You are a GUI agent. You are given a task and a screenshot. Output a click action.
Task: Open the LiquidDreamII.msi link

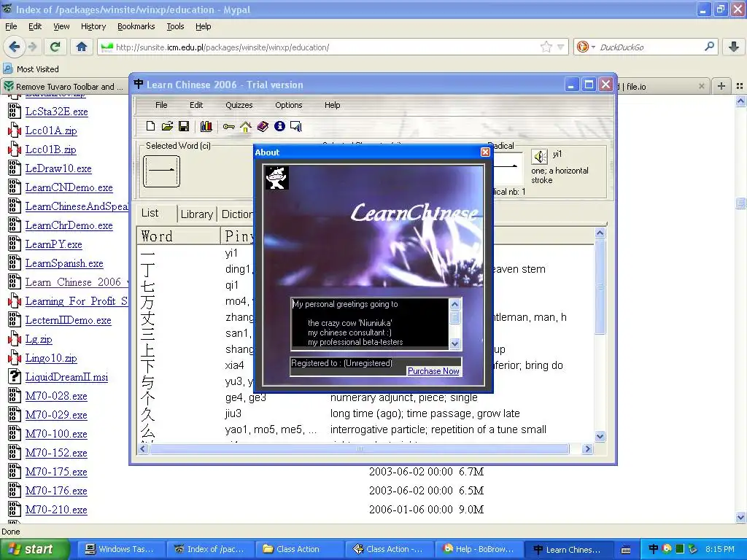[66, 377]
